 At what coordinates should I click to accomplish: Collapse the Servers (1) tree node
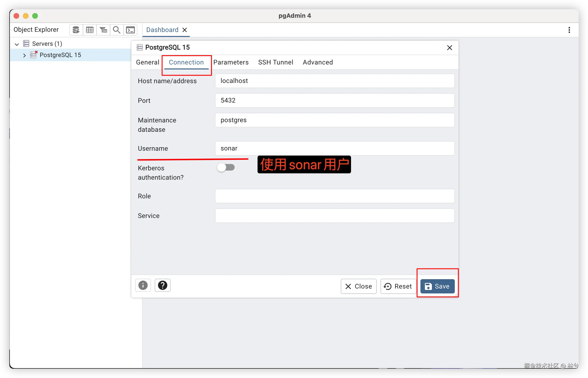click(x=17, y=44)
